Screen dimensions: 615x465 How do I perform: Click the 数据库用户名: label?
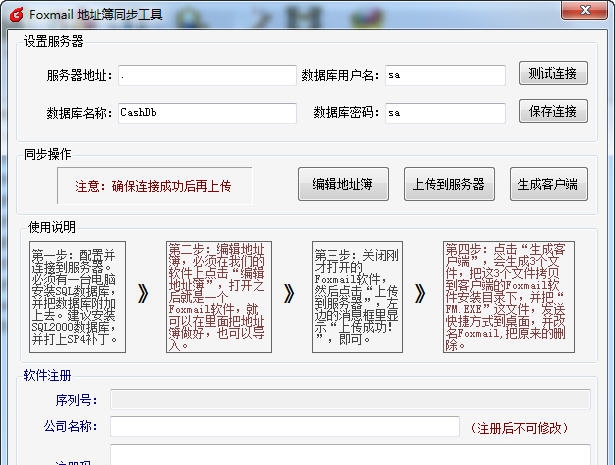(340, 75)
